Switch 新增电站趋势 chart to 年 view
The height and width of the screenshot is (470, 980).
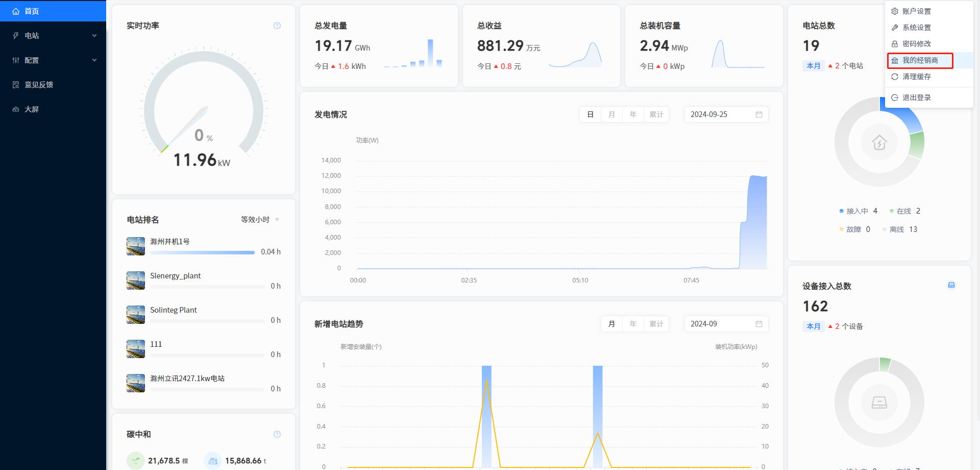(633, 324)
